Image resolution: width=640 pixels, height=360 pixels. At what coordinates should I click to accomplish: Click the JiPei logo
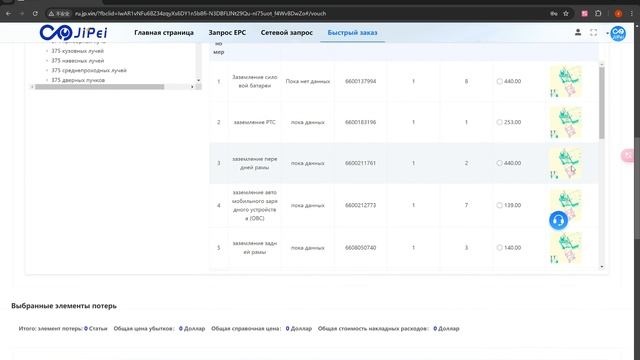click(x=73, y=32)
